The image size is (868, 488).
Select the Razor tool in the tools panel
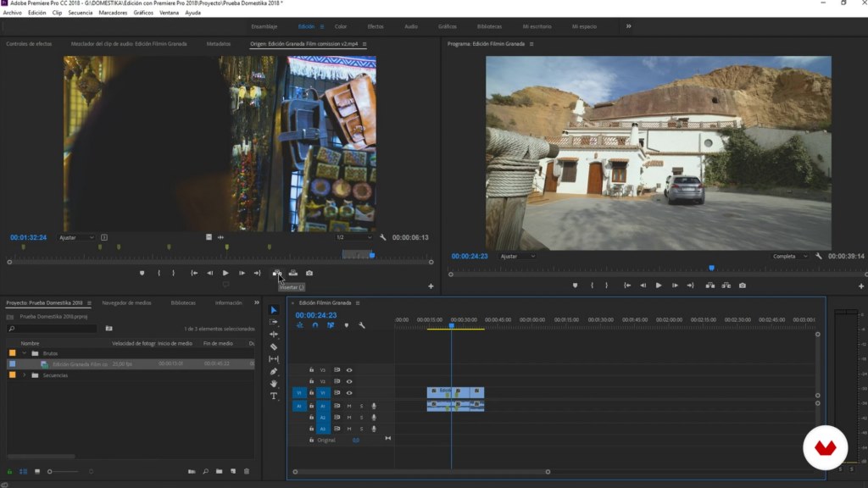(274, 347)
